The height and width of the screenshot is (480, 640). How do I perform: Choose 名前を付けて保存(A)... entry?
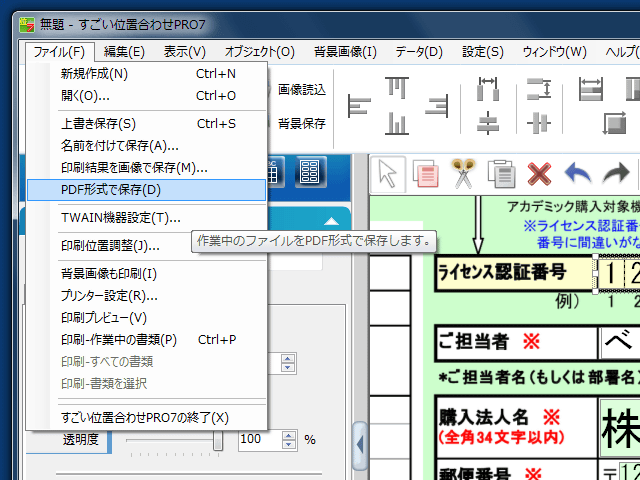(x=147, y=146)
